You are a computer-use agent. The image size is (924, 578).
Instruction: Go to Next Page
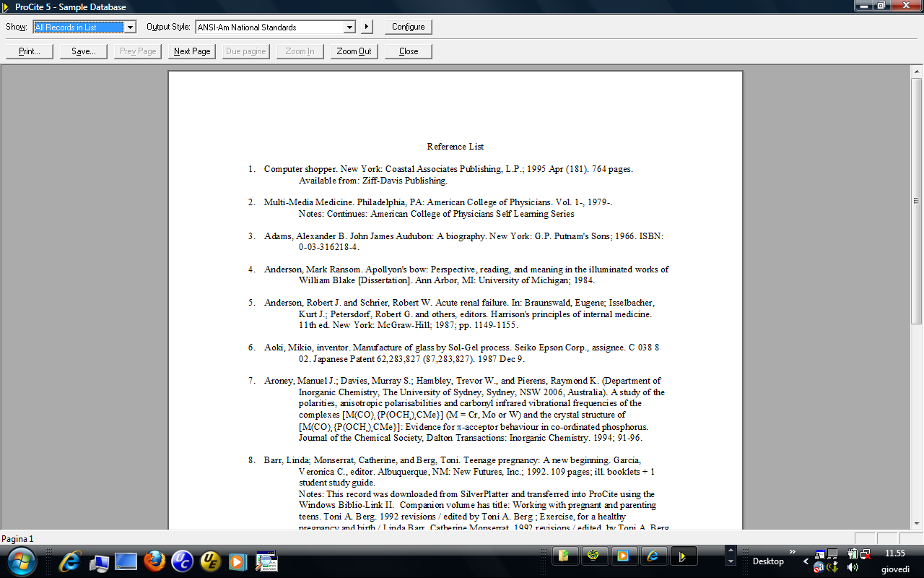coord(192,51)
